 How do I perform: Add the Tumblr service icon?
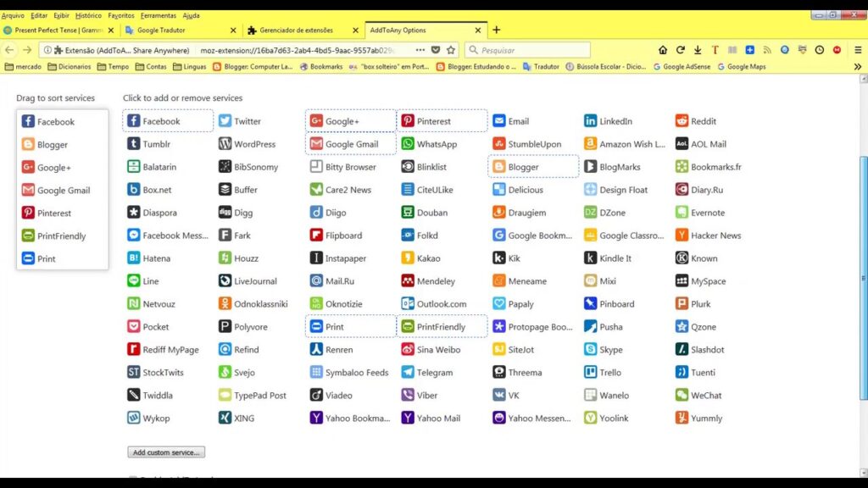133,144
